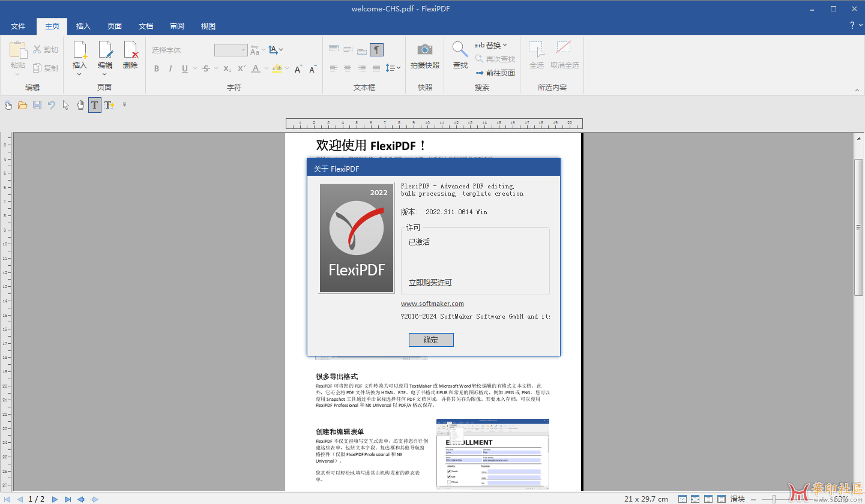Screen dimensions: 865x504
Task: Open the quick toolbar customize dropdown arrow
Action: [x=125, y=105]
